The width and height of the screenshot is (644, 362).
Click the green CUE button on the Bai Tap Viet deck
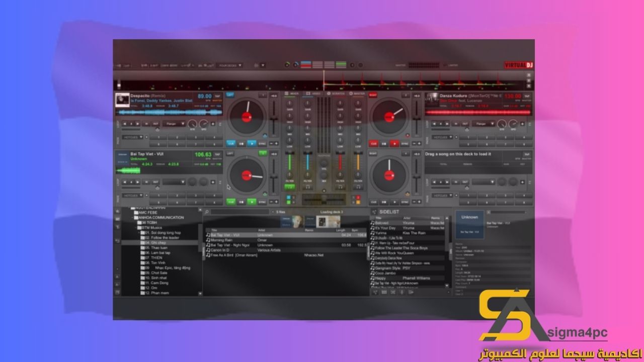click(231, 202)
